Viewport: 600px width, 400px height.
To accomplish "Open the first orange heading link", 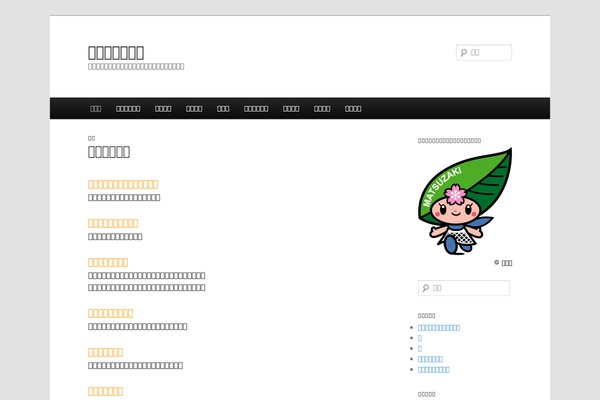I will (123, 184).
